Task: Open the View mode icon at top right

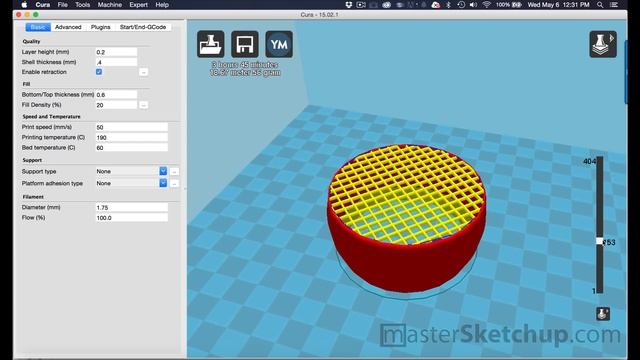Action: coord(603,44)
